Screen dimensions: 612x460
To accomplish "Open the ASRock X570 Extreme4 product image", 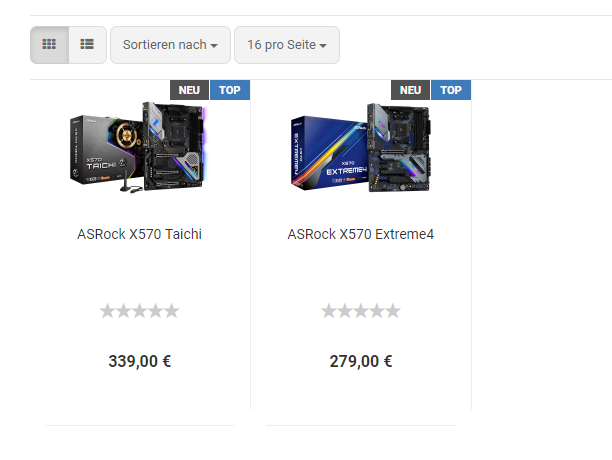I will [x=361, y=147].
